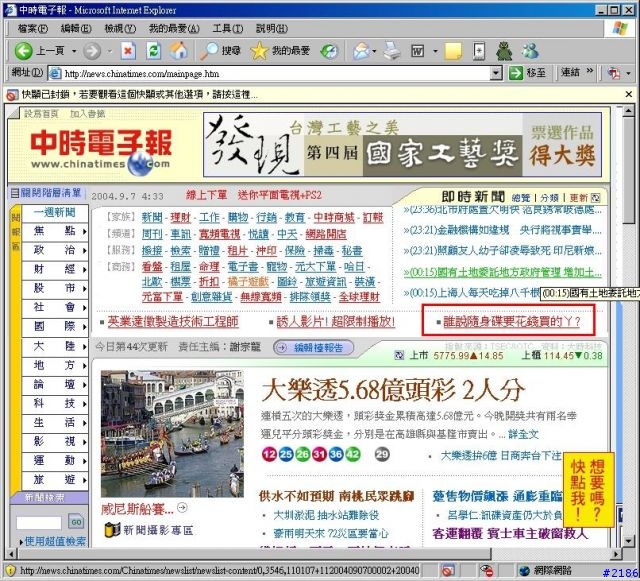Click the refresh icon next to 上市 index
The image size is (640, 581).
[x=399, y=355]
